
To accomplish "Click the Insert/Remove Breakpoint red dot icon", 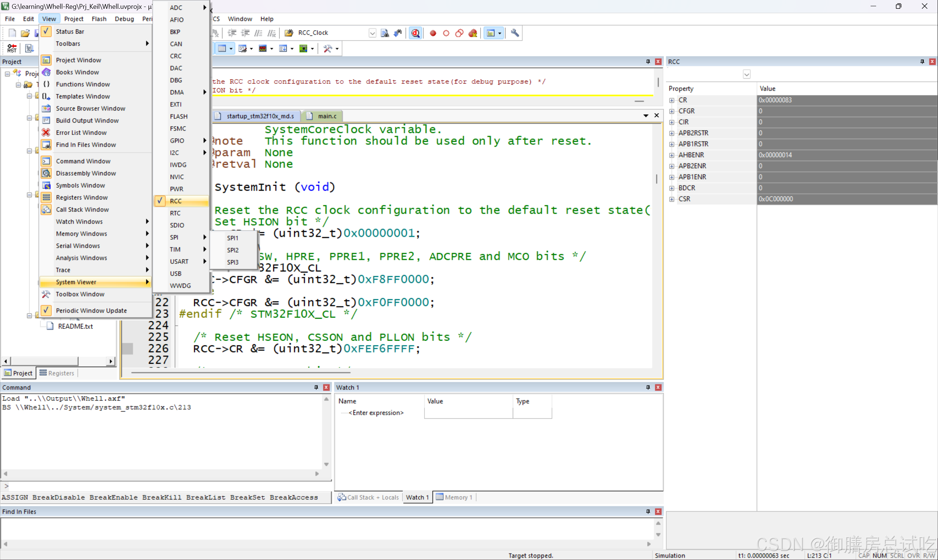I will (x=433, y=33).
